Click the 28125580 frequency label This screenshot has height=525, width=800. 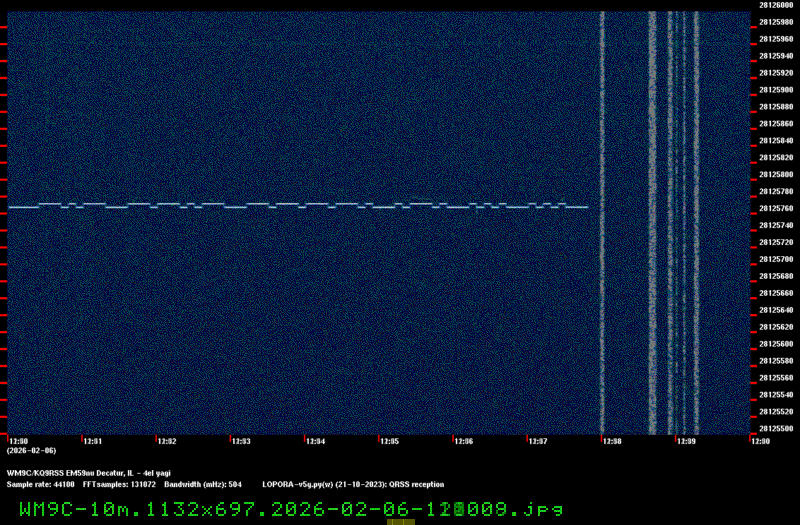776,361
